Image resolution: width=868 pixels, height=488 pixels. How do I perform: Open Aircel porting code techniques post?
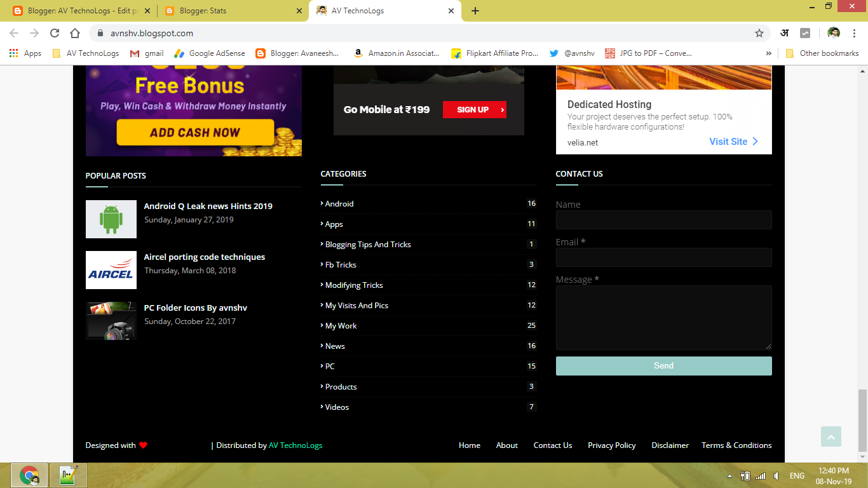[205, 257]
